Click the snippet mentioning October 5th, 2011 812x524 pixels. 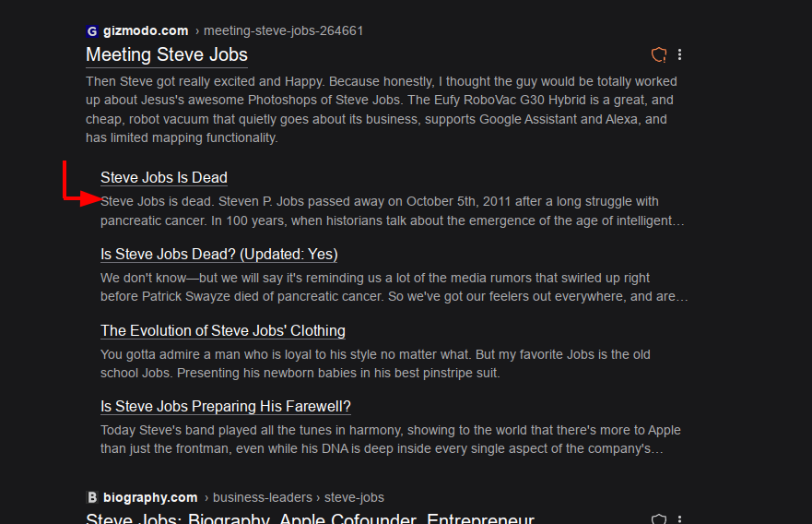(x=392, y=211)
